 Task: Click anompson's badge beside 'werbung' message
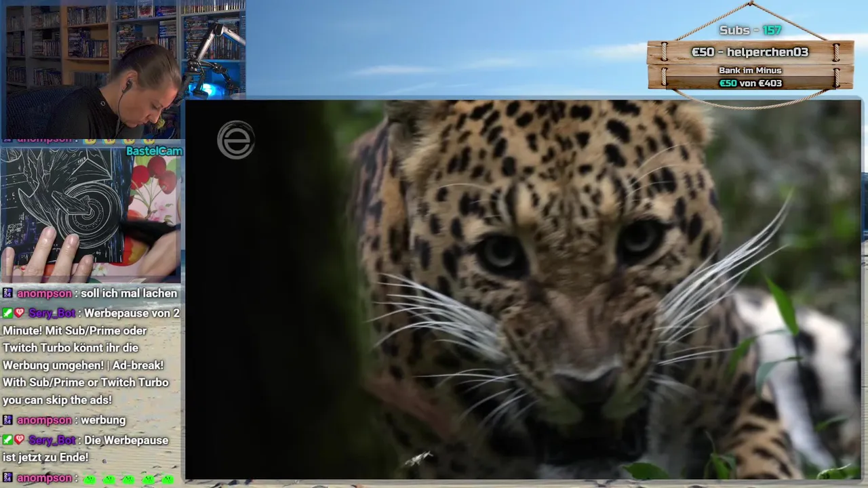7,420
